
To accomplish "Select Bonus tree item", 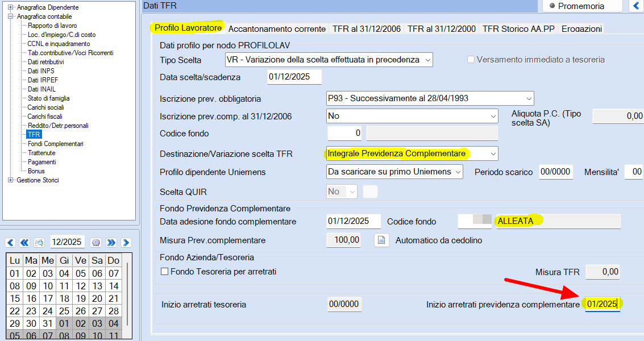I will 36,171.
